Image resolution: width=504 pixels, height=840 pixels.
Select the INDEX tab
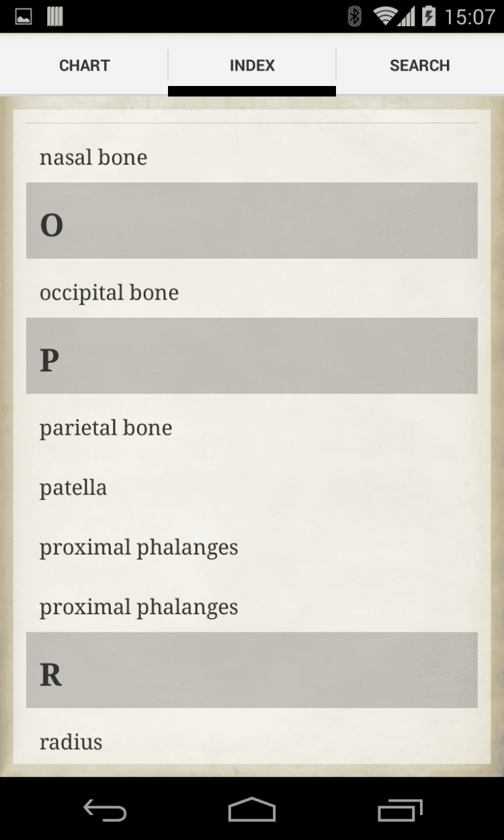click(x=252, y=65)
